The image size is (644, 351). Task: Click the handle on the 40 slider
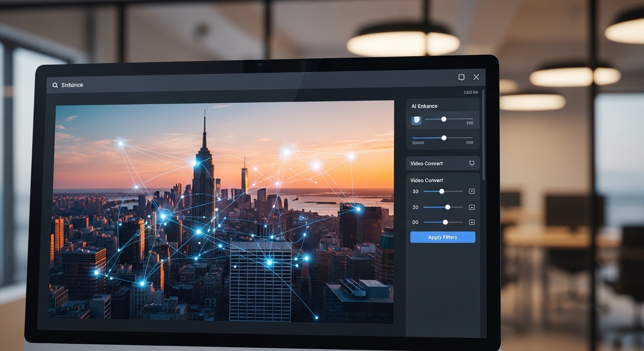point(441,191)
